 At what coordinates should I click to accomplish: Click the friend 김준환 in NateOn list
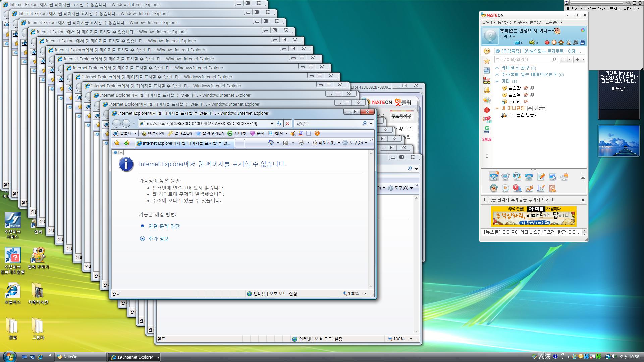[515, 88]
